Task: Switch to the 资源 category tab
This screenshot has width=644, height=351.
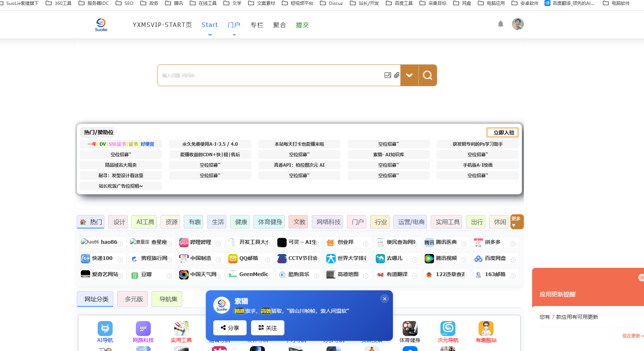Action: pos(170,222)
